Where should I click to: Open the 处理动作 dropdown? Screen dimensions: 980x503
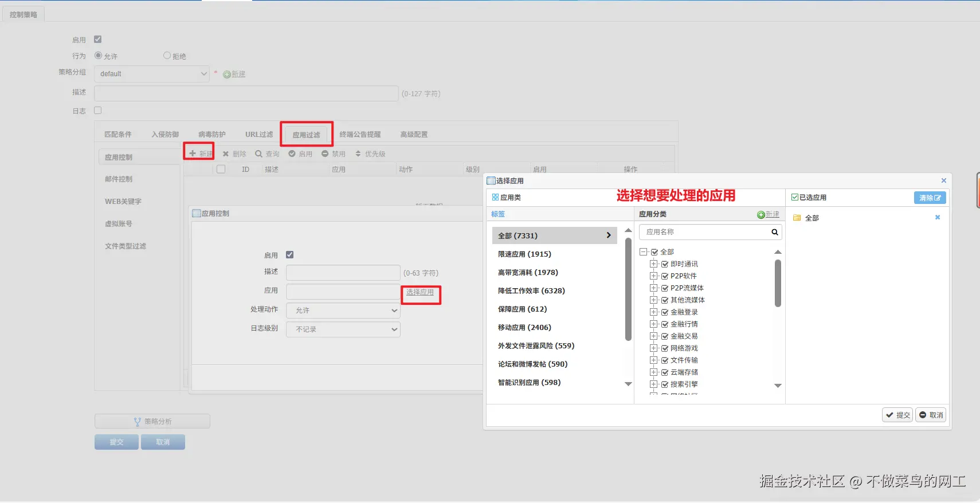(343, 311)
